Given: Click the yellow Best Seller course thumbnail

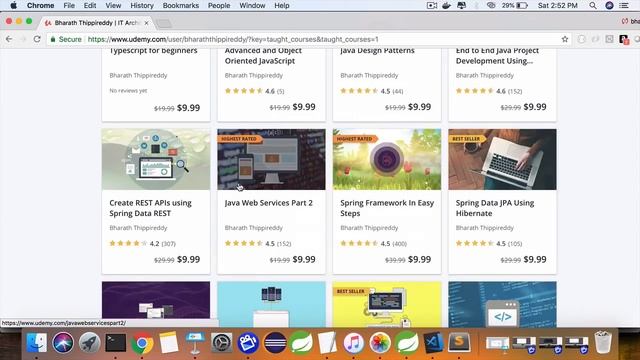Looking at the screenshot, I should pos(387,304).
